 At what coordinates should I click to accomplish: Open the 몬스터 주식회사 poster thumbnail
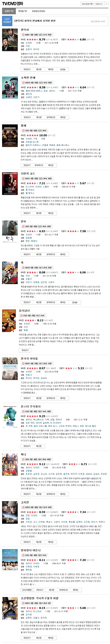coord(10,417)
